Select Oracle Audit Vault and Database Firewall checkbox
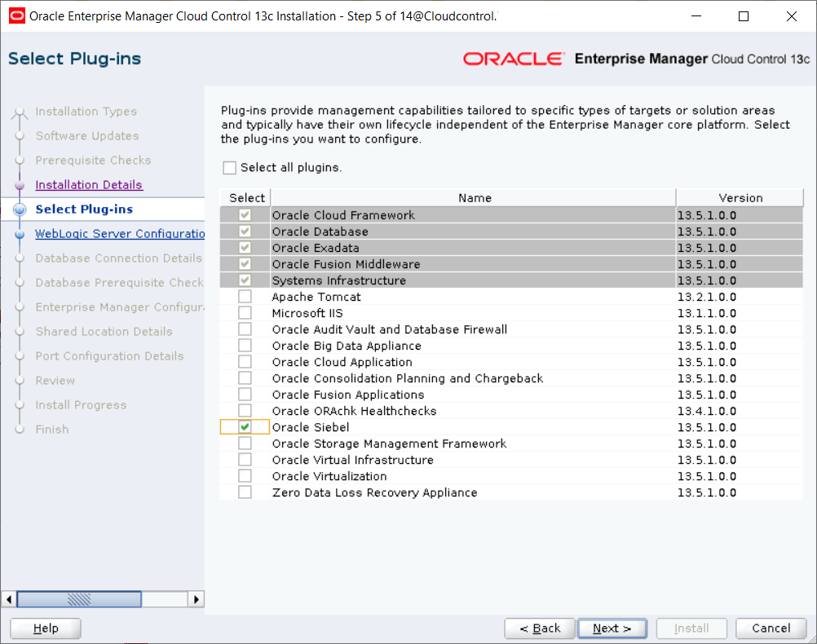 coord(245,329)
